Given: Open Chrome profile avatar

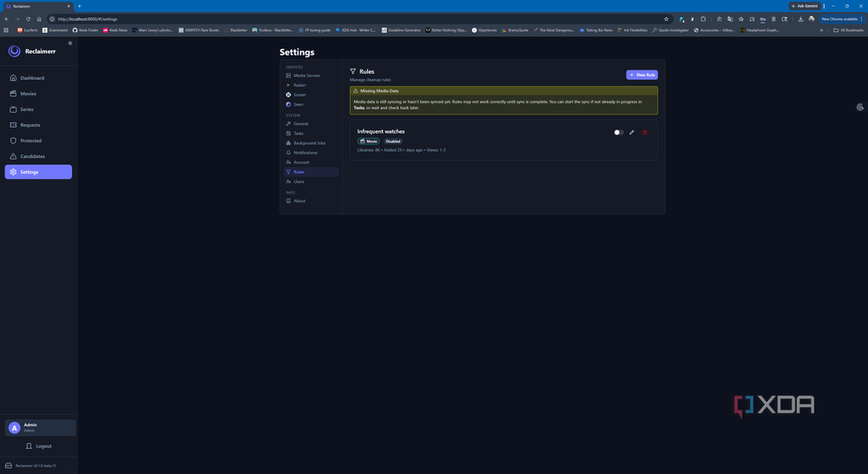Looking at the screenshot, I should [x=812, y=19].
